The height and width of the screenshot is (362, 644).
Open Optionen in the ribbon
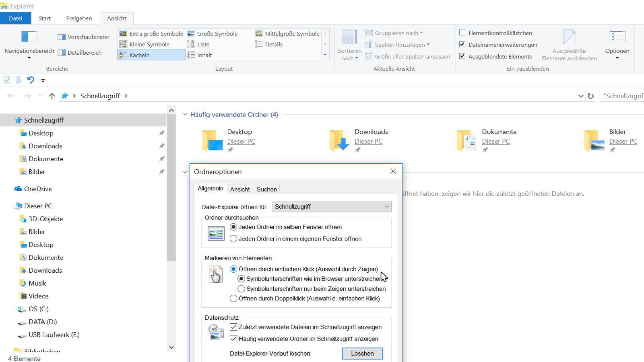point(617,44)
